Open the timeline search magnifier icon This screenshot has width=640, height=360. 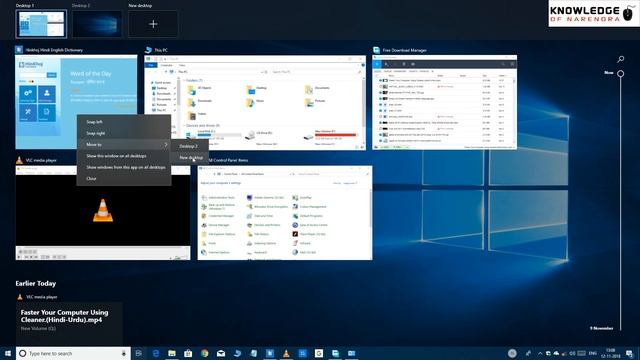click(x=620, y=59)
